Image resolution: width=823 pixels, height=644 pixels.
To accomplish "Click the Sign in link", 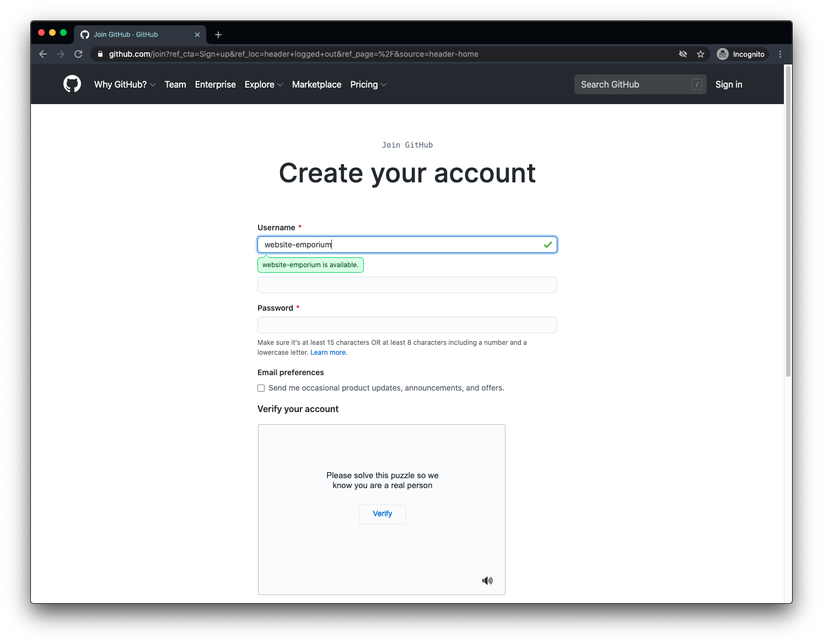I will 729,84.
